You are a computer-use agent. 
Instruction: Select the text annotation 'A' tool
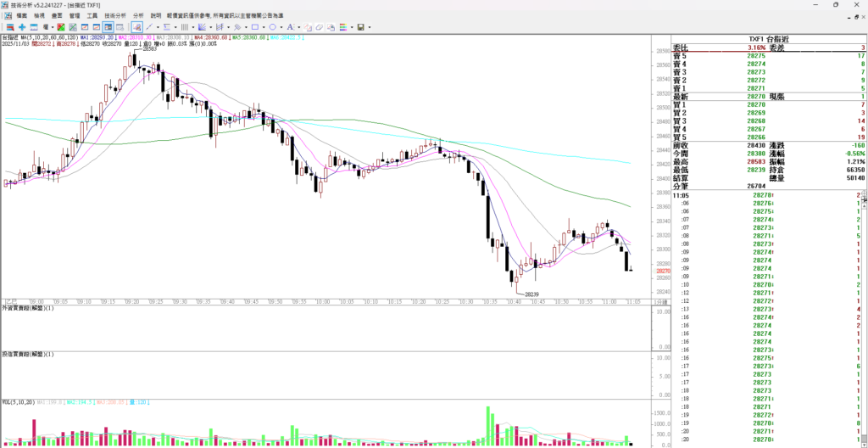pos(290,27)
